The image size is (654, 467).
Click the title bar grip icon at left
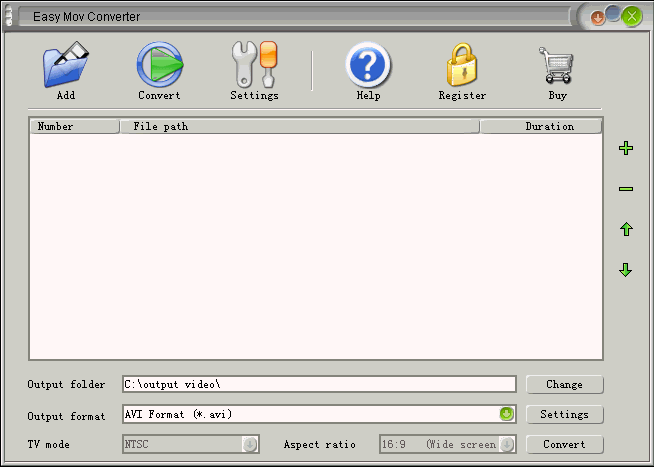point(8,17)
